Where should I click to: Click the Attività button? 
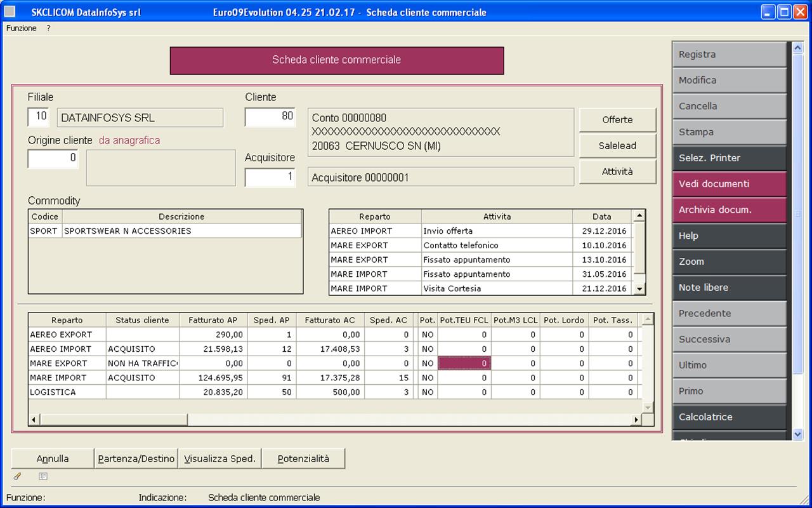point(617,171)
